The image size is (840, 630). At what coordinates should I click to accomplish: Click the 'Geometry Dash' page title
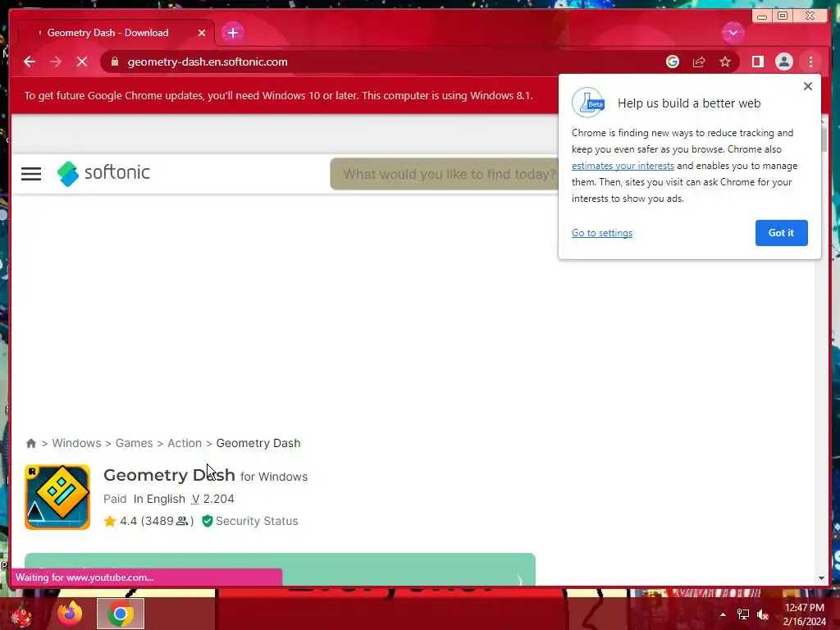[x=169, y=475]
